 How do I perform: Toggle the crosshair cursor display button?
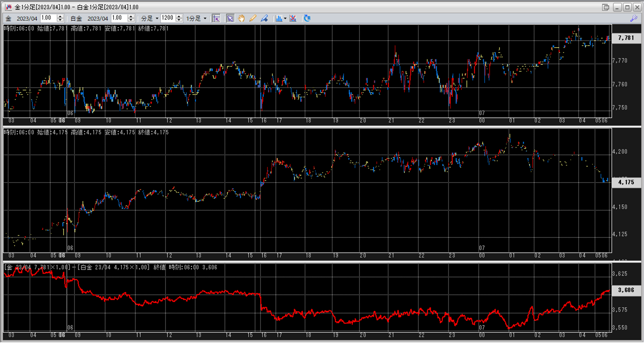[x=216, y=18]
